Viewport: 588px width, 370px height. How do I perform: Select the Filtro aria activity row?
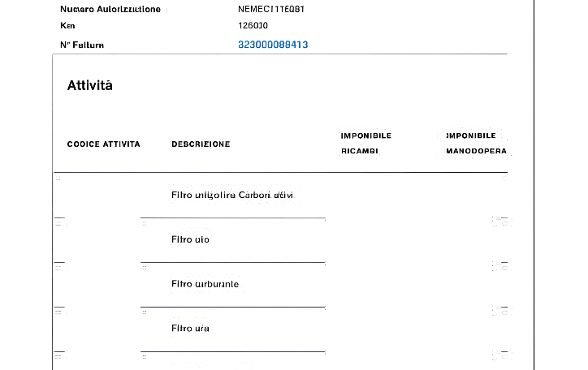click(190, 329)
